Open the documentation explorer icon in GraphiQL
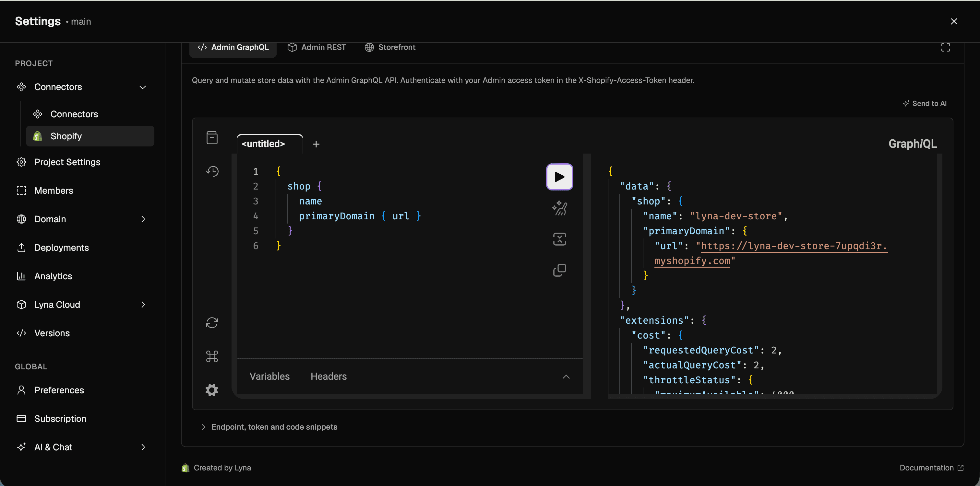Viewport: 980px width, 486px height. click(212, 138)
